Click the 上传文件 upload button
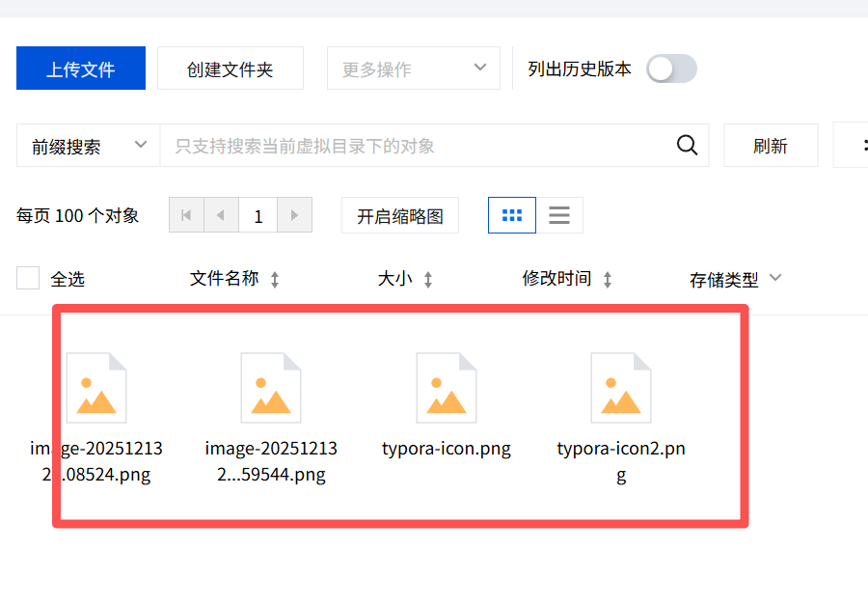This screenshot has width=868, height=605. (81, 69)
